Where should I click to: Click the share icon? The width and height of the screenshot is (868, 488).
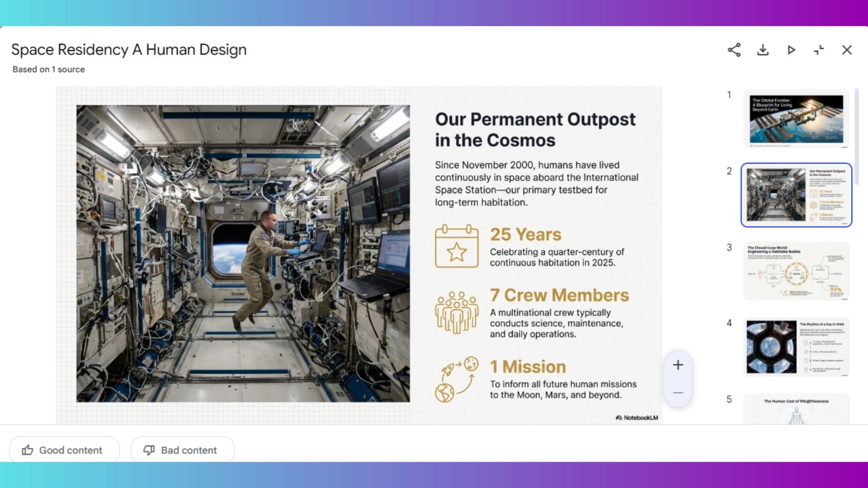734,50
